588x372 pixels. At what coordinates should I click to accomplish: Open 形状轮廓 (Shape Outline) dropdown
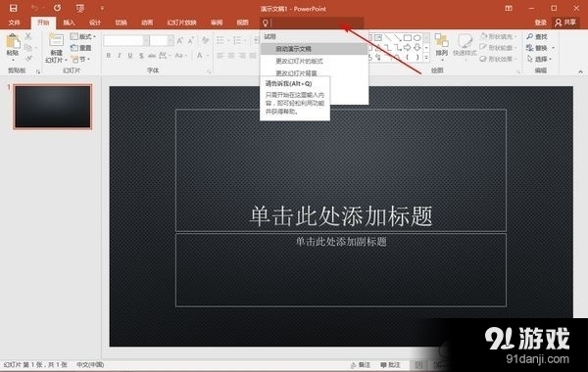(x=498, y=48)
